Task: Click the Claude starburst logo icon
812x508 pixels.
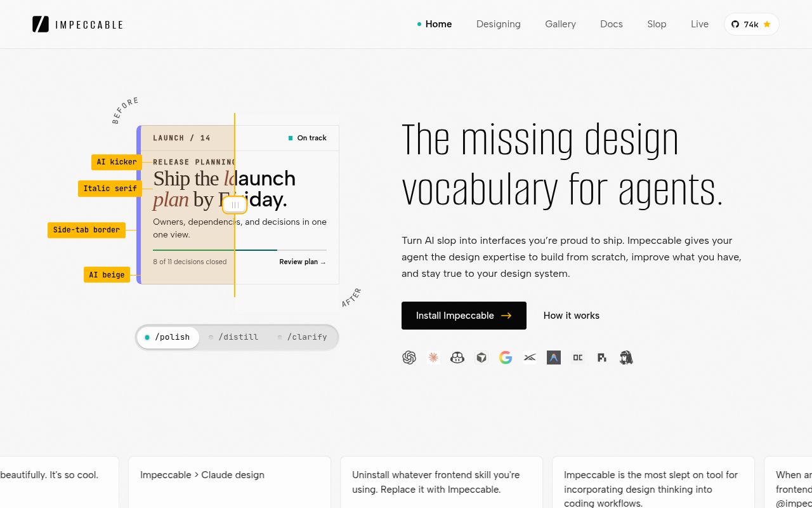Action: (433, 358)
